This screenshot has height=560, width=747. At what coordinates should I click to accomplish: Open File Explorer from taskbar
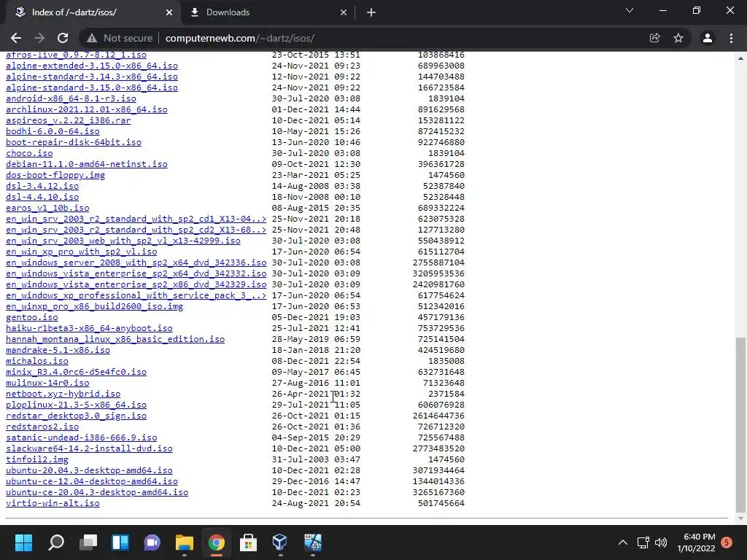point(185,542)
